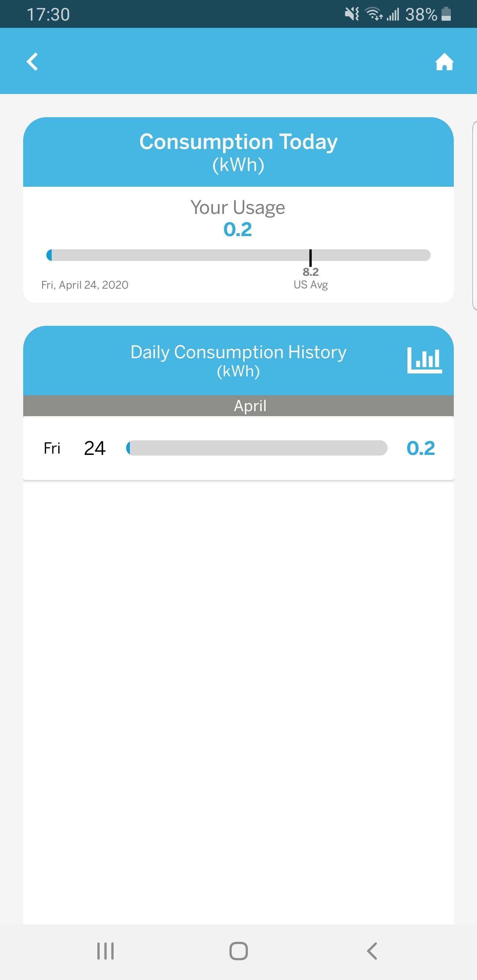Tap the Fri 24 consumption bar
The image size is (477, 980).
point(257,448)
